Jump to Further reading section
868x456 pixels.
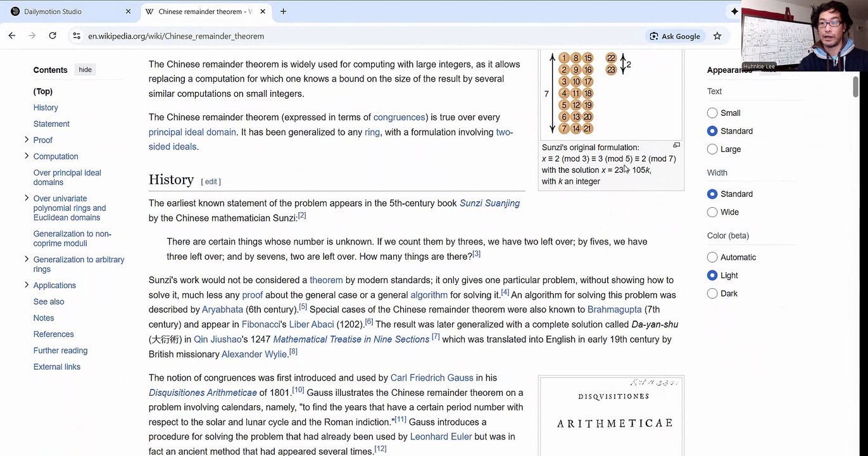(60, 350)
